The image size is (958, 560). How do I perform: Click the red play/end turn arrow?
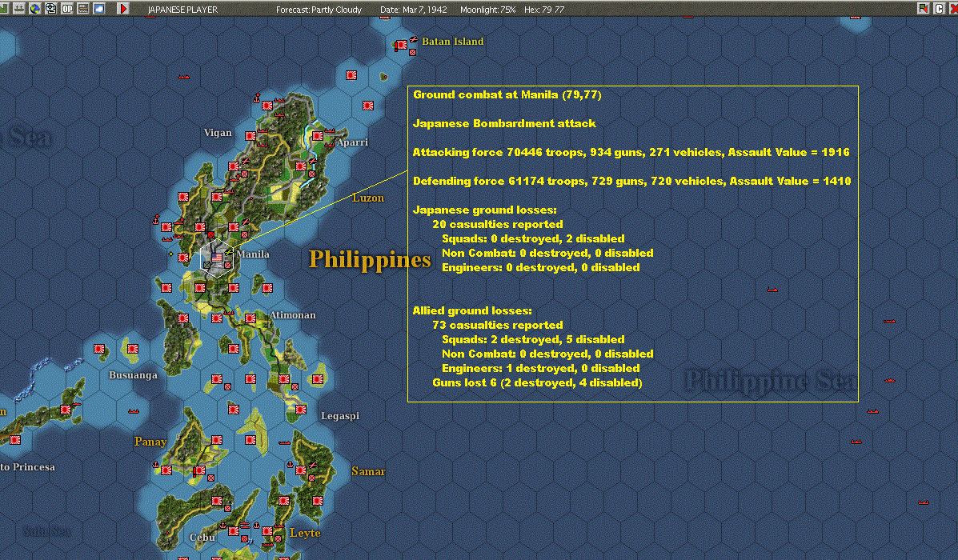tap(122, 9)
